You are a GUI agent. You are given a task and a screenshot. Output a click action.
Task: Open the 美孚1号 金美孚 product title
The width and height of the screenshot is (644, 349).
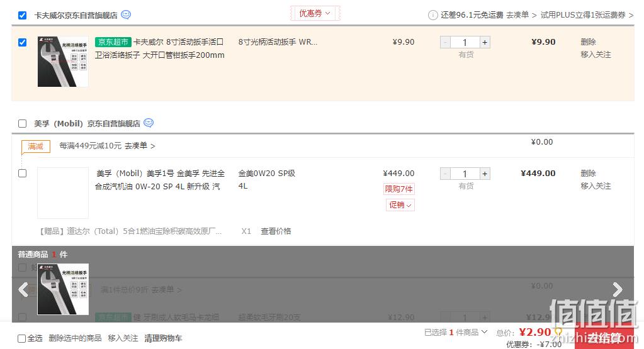[x=160, y=180]
